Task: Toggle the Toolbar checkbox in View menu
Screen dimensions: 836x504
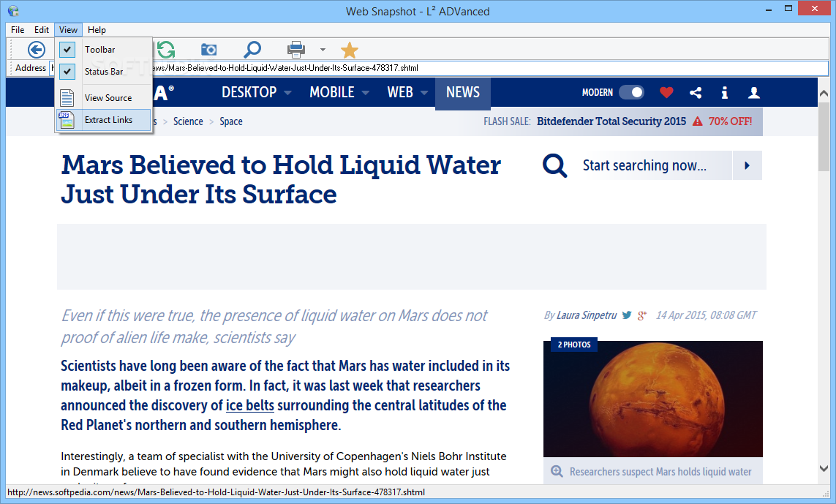Action: (67, 50)
